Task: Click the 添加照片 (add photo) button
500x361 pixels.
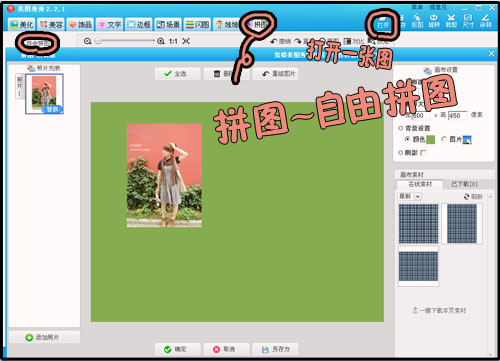Action: tap(44, 337)
